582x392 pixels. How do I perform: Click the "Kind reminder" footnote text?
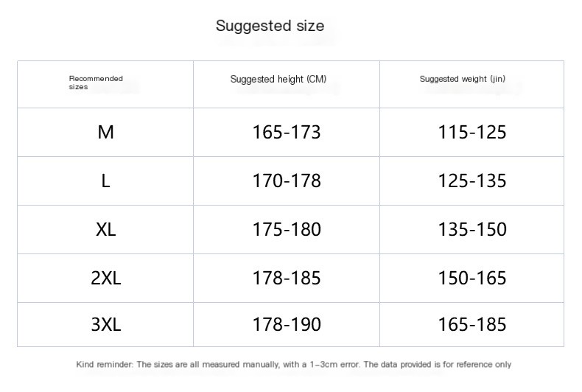293,365
